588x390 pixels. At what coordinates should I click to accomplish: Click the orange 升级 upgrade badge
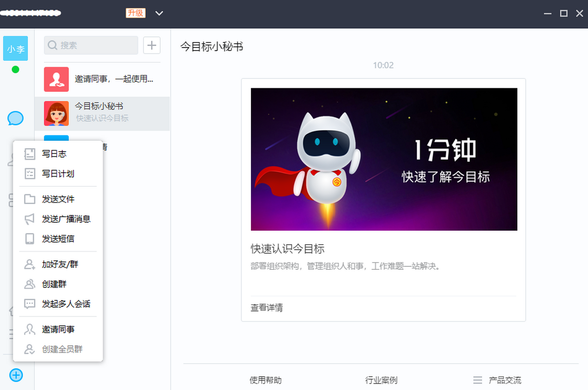tap(136, 13)
